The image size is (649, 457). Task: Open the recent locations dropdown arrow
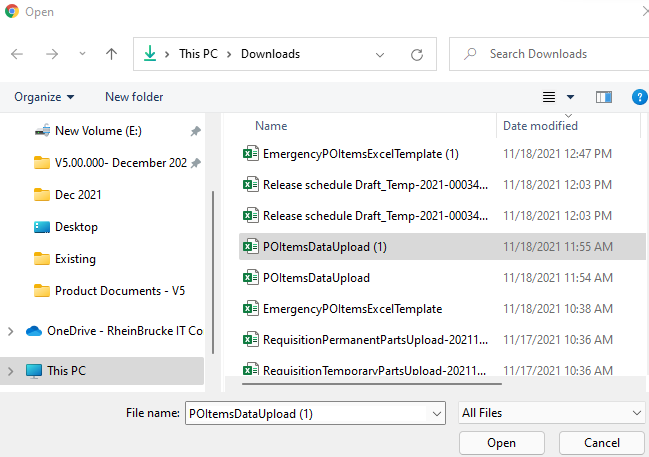tap(82, 54)
